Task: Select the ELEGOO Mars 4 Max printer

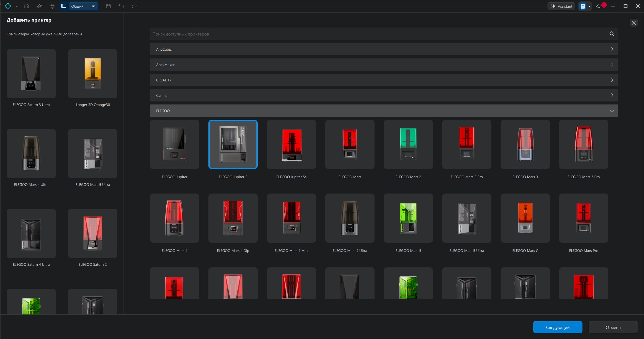Action: coord(292,218)
